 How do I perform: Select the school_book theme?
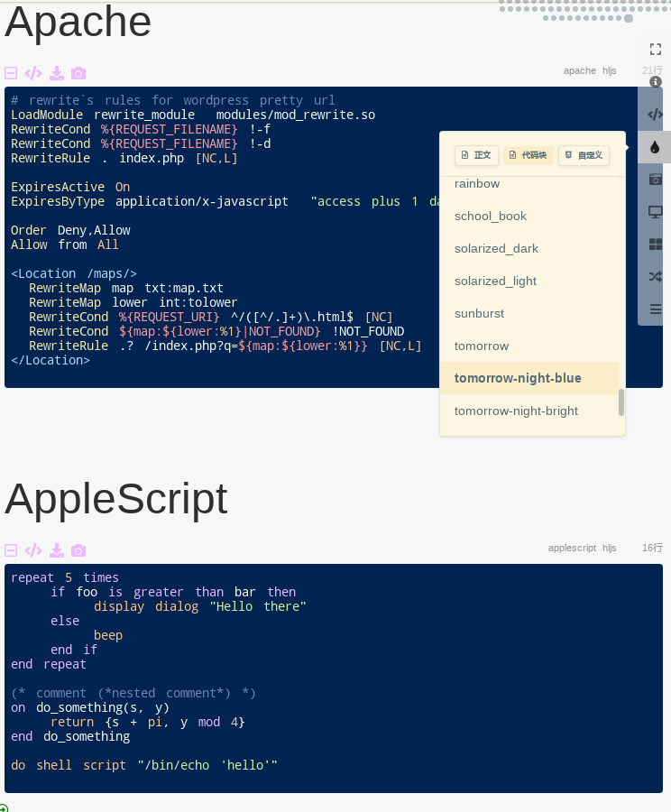[529, 216]
